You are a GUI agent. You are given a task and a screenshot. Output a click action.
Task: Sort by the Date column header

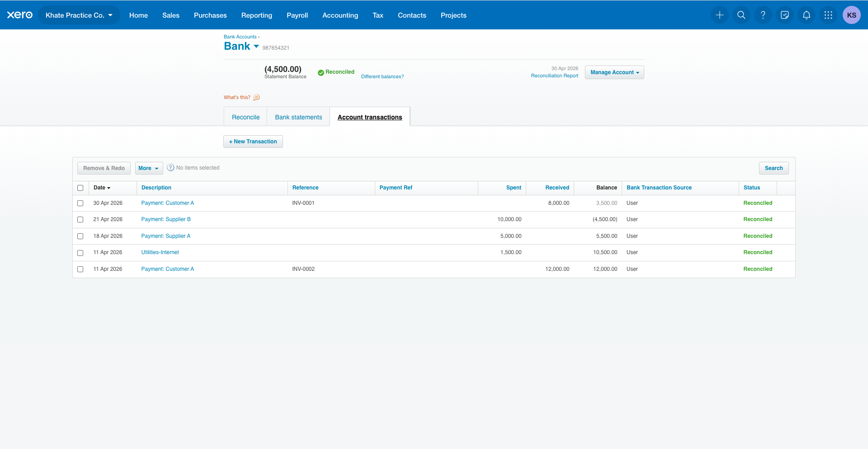tap(102, 188)
